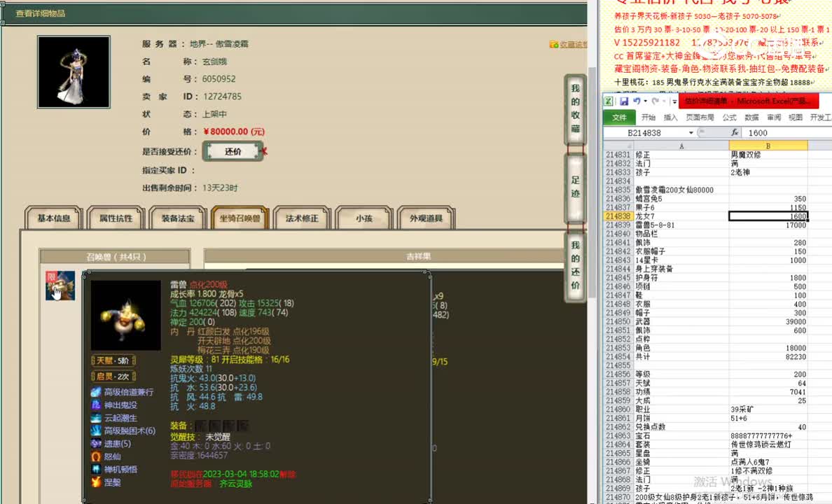The image size is (832, 504).
Task: Switch to the 视图 ribbon tab
Action: point(796,117)
